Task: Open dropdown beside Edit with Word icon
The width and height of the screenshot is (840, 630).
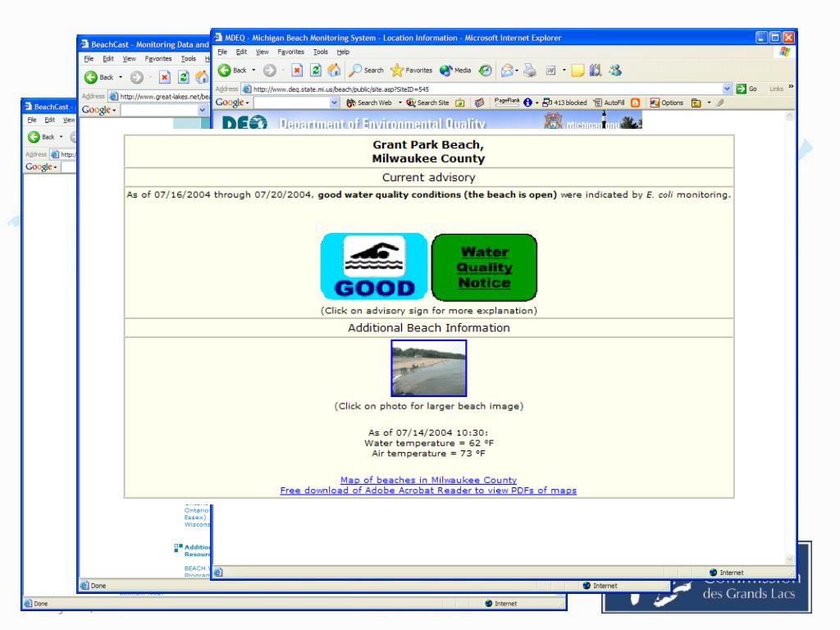Action: [x=564, y=71]
